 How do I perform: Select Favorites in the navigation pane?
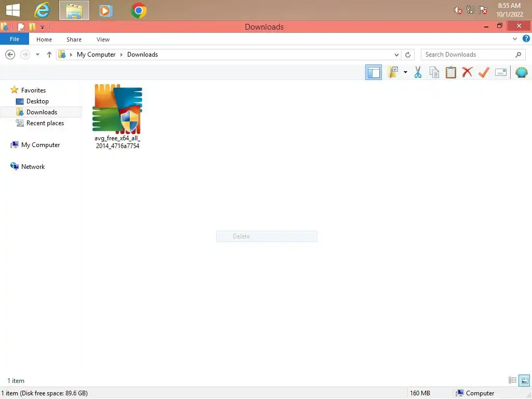pyautogui.click(x=33, y=90)
